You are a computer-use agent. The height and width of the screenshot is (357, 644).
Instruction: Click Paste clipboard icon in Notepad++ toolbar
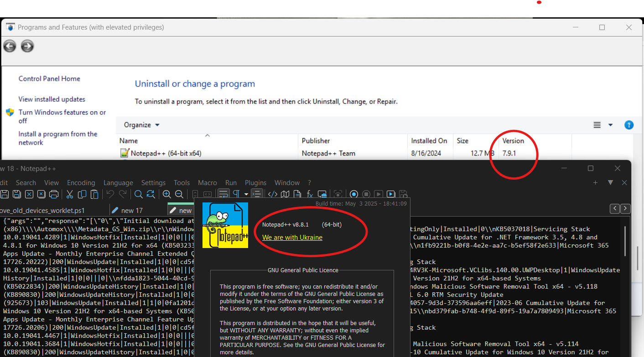(94, 194)
